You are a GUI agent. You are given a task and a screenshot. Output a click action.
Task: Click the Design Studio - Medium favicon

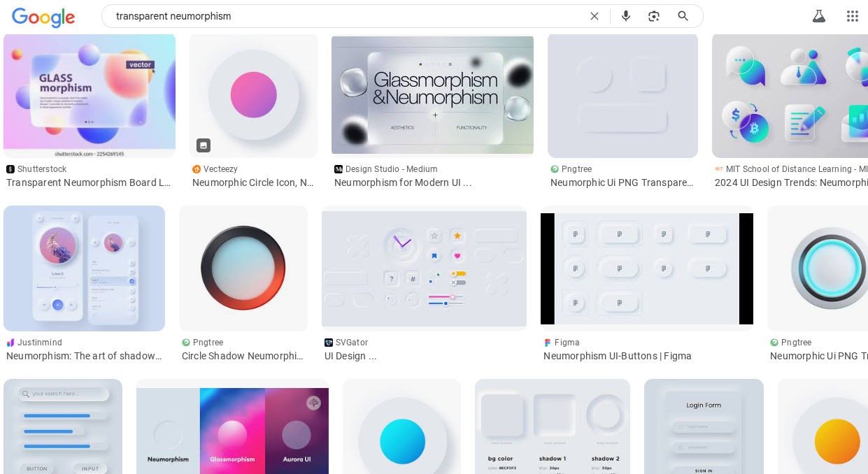[x=339, y=169]
